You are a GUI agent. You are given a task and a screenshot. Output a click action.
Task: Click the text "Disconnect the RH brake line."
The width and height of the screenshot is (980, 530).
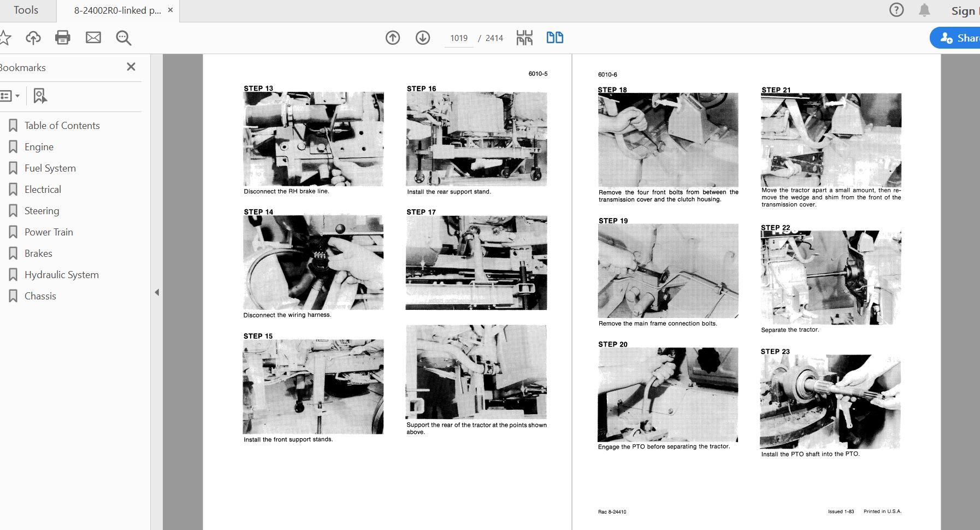tap(286, 191)
